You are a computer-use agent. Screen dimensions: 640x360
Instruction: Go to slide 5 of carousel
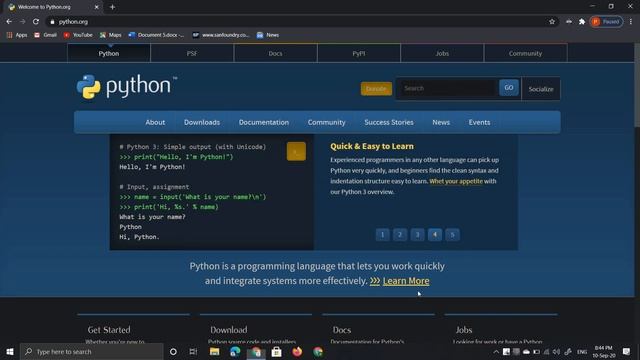452,235
